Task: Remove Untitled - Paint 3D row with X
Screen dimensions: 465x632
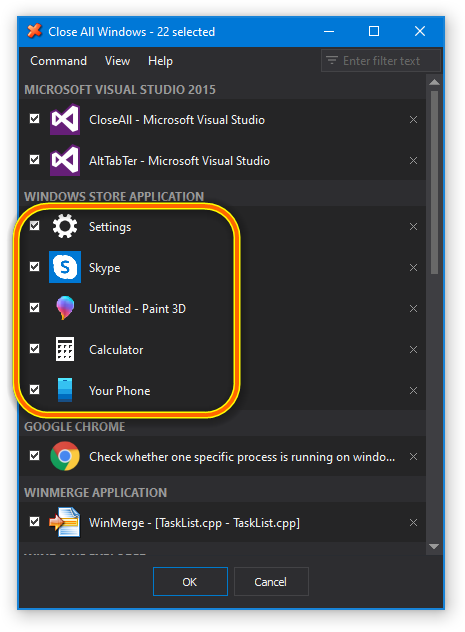Action: tap(413, 309)
